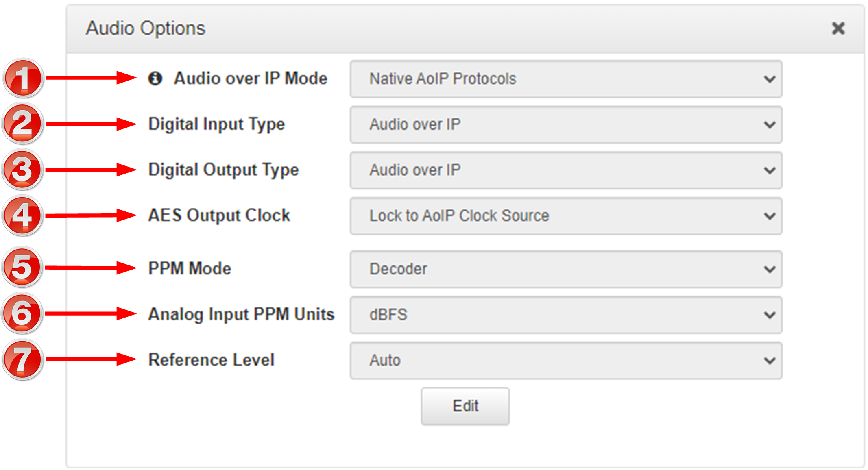Click the red number 1 callout badge
Screen dimensions: 868x470
tap(23, 78)
